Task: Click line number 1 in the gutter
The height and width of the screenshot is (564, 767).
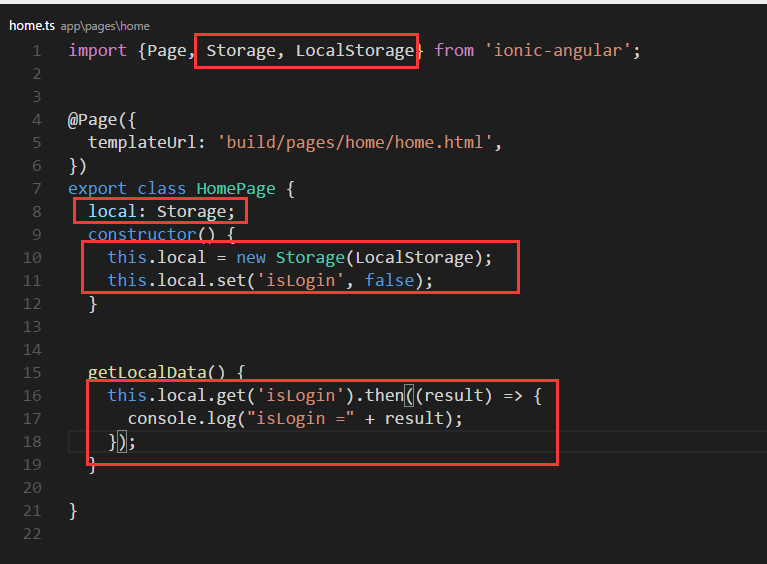Action: tap(37, 51)
